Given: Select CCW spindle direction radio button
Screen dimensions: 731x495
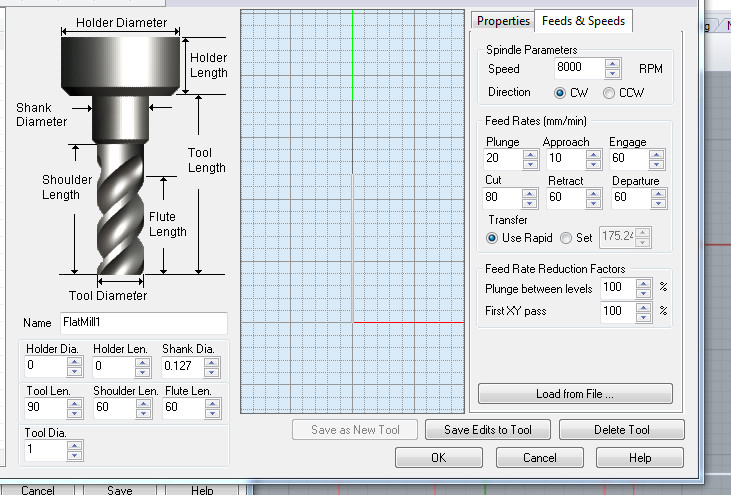Looking at the screenshot, I should pos(609,93).
